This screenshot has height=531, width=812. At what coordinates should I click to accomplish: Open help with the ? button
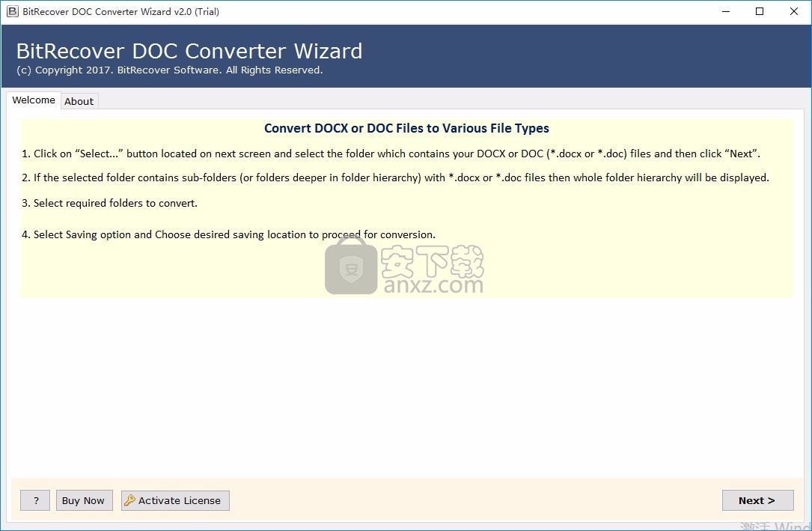pos(35,500)
